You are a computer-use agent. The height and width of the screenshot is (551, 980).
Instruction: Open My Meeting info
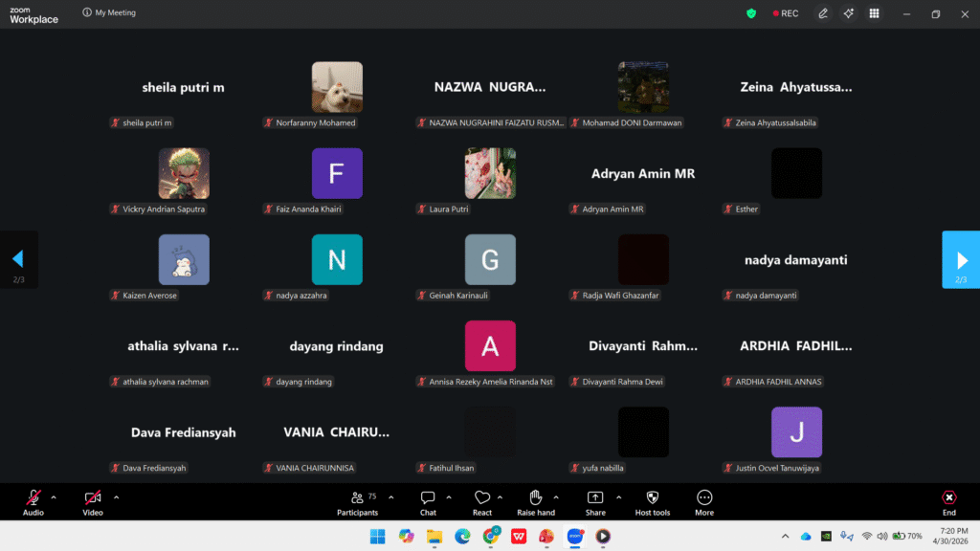tap(109, 12)
